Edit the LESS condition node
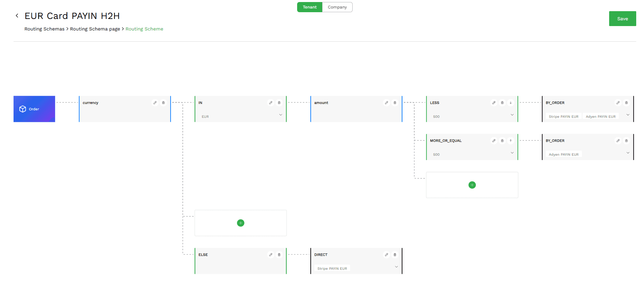The image size is (644, 287). pos(494,103)
